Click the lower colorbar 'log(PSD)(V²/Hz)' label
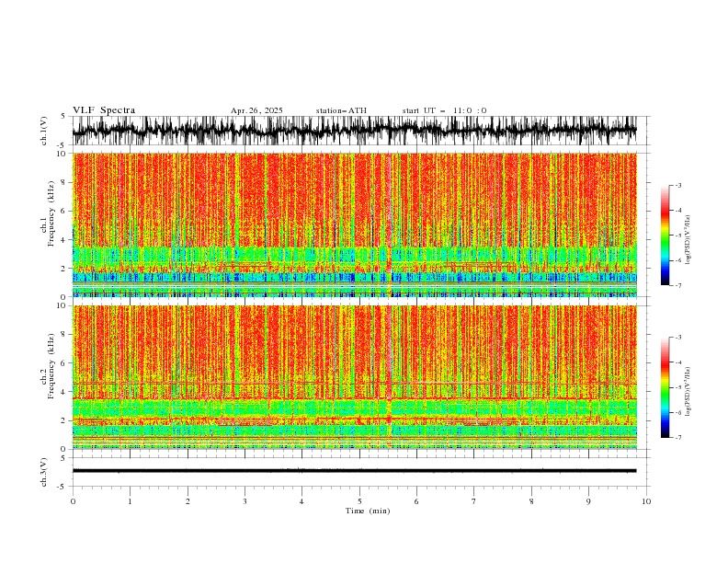 click(x=688, y=392)
